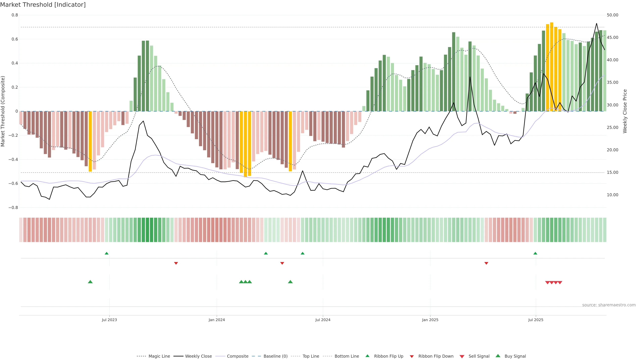Viewport: 644px width, 362px height.
Task: Click the ribbon flip down marker in 2025
Action: pos(486,263)
